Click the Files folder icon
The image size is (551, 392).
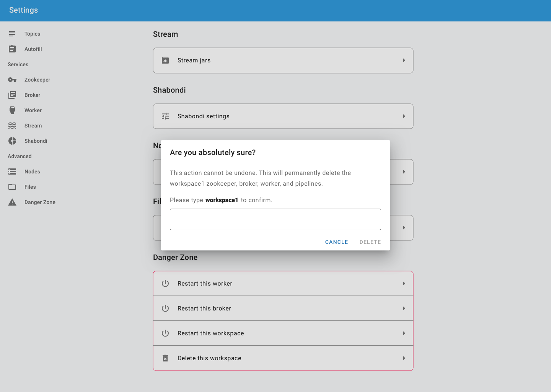[12, 187]
